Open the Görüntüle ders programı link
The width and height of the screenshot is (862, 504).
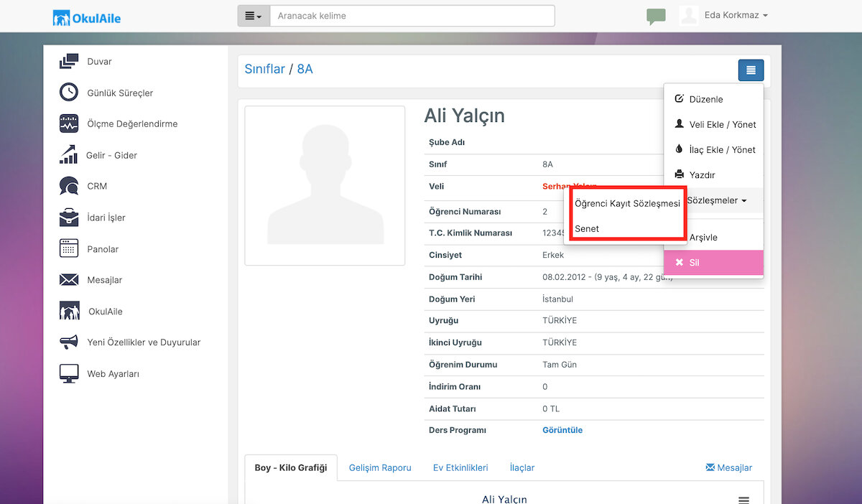(562, 430)
